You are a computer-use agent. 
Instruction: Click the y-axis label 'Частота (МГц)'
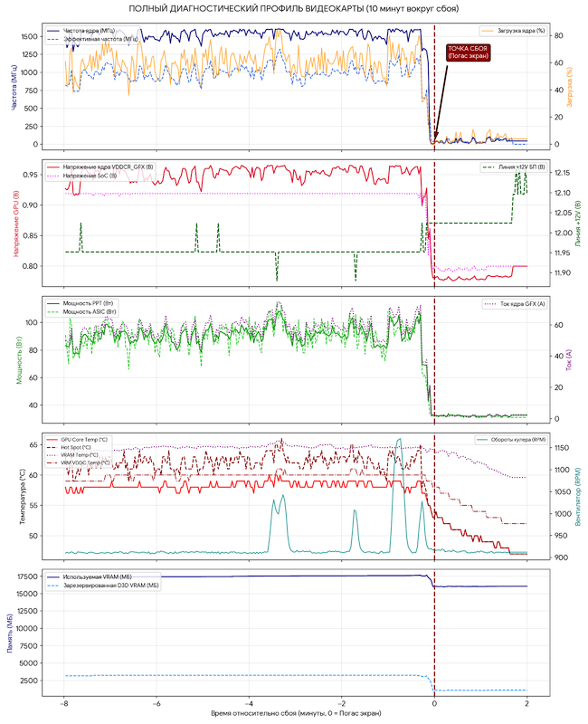(x=14, y=86)
